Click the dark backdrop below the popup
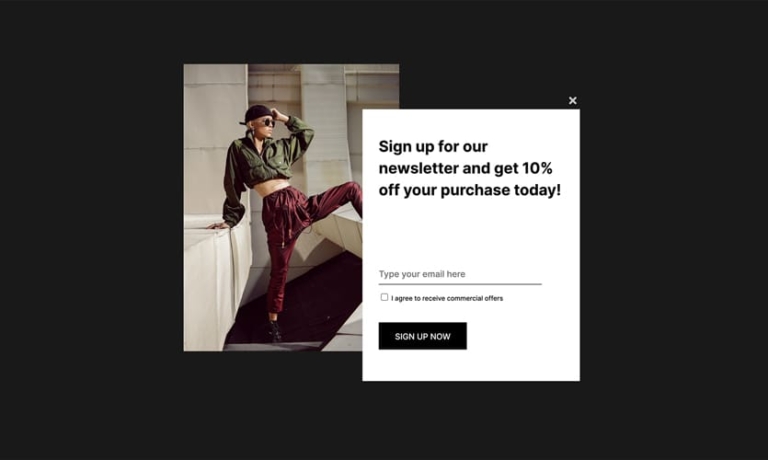 (384, 420)
